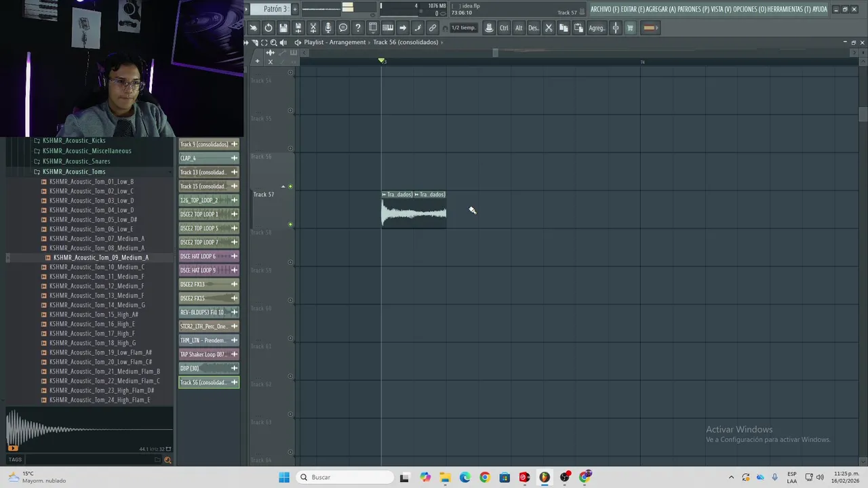
Task: Open the ARCHIVO (F) menu
Action: pyautogui.click(x=604, y=9)
